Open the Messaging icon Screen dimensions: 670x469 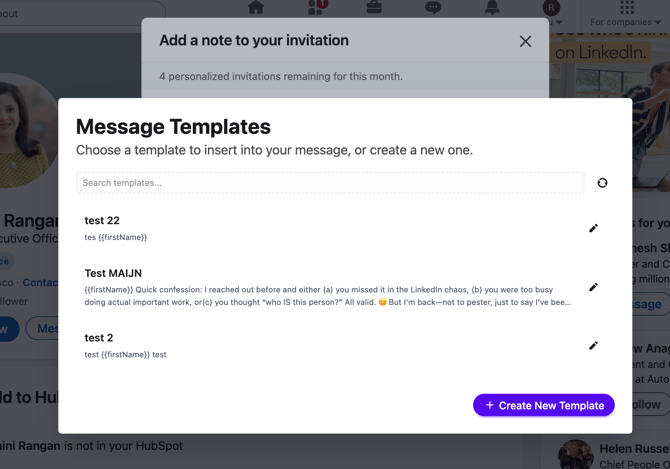tap(433, 8)
